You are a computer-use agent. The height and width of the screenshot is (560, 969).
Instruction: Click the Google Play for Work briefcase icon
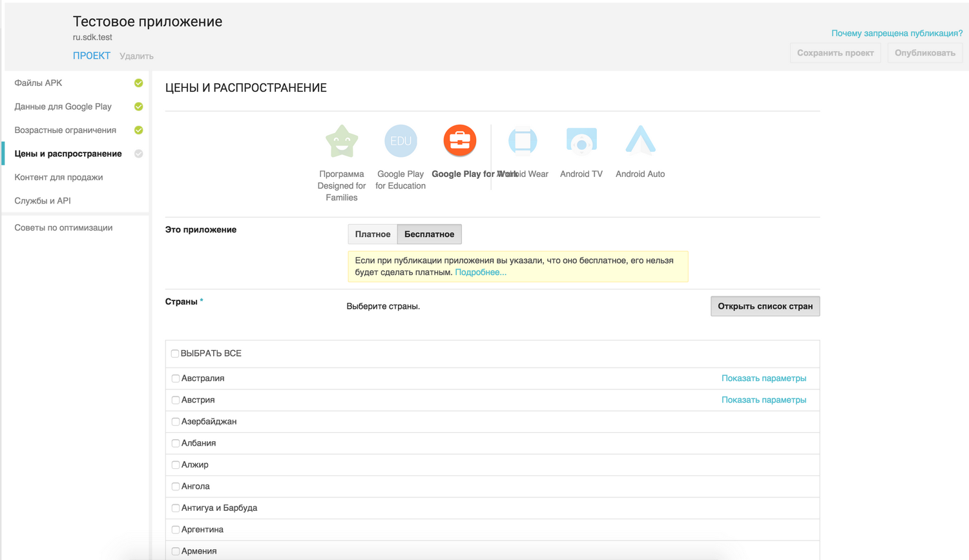click(x=459, y=141)
